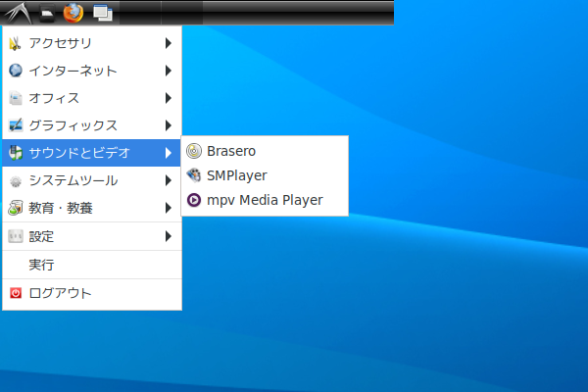Open the file manager panel icon

(47, 13)
